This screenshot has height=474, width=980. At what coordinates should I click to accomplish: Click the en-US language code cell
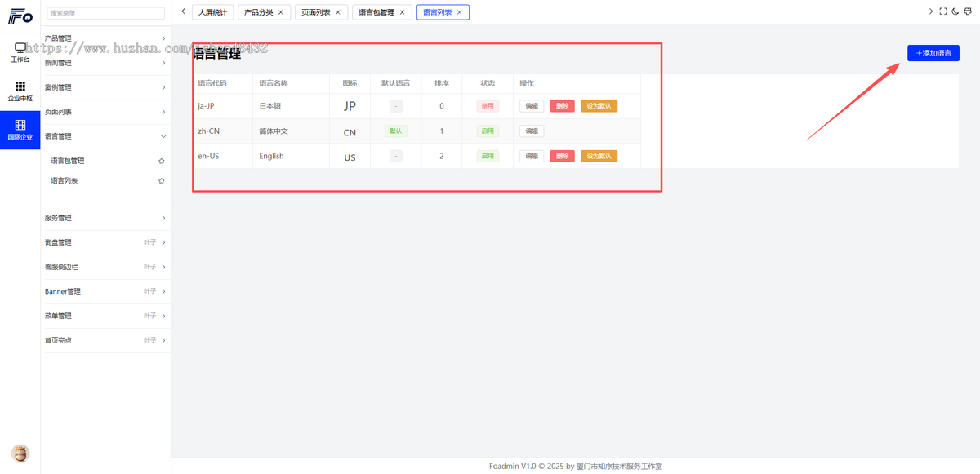208,156
